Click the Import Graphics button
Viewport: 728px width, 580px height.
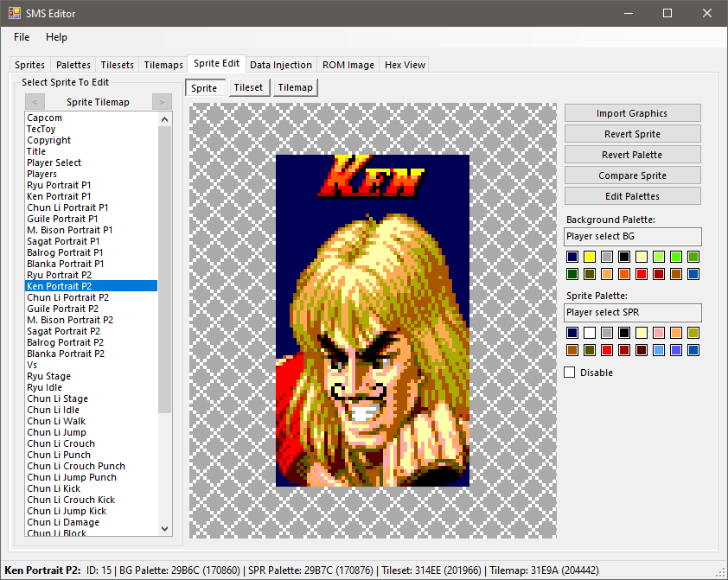[632, 113]
